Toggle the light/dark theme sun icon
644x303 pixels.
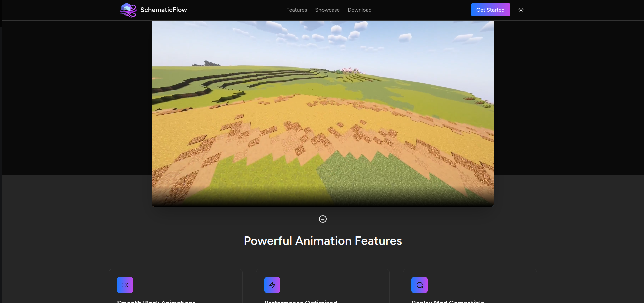[521, 10]
